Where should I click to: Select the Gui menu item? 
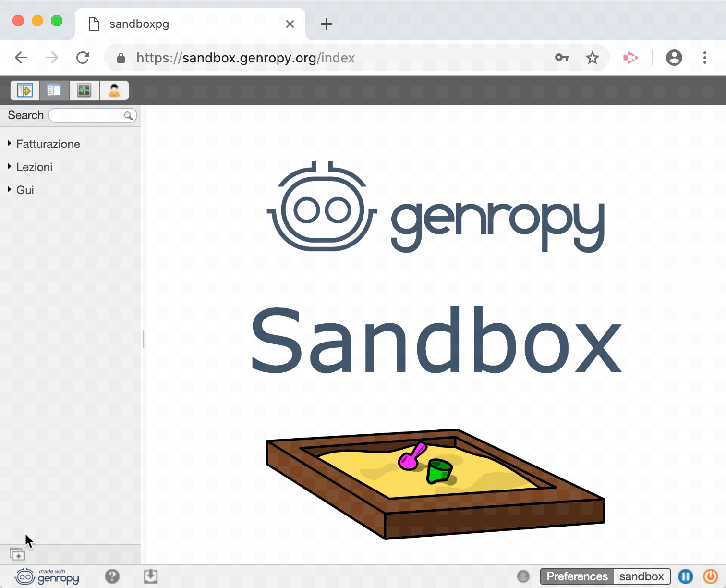[x=25, y=190]
